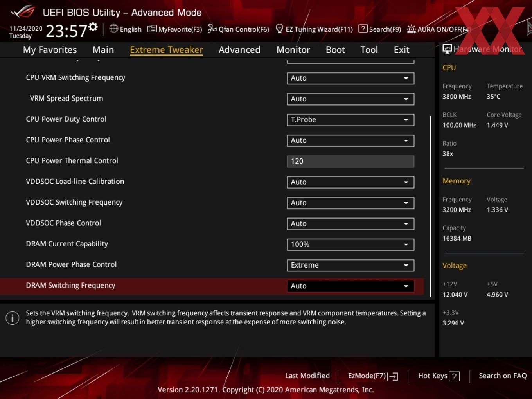Screen dimensions: 532x399
Task: Click +3.3V reading 3.296 V
Action: click(x=453, y=323)
